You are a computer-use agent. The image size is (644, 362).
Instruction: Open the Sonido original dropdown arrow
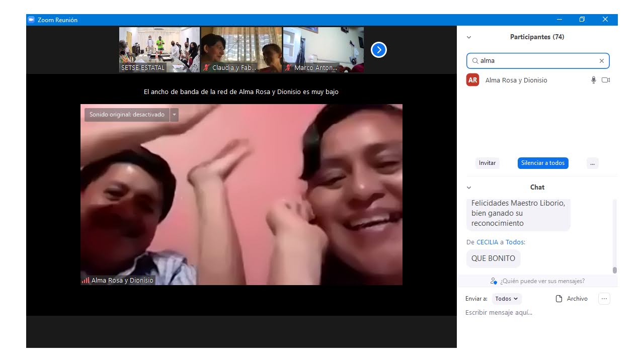(x=174, y=115)
